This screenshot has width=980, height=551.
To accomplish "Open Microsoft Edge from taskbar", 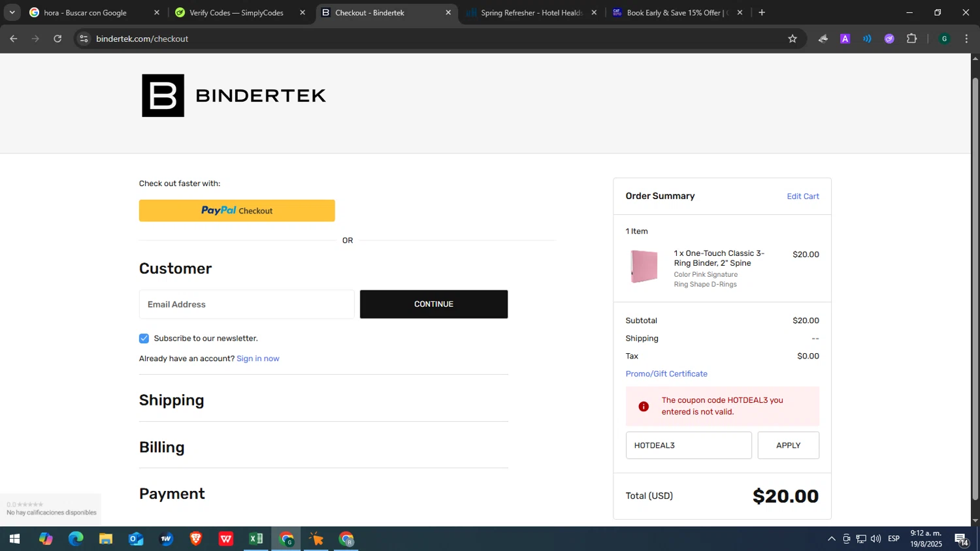I will pyautogui.click(x=76, y=539).
